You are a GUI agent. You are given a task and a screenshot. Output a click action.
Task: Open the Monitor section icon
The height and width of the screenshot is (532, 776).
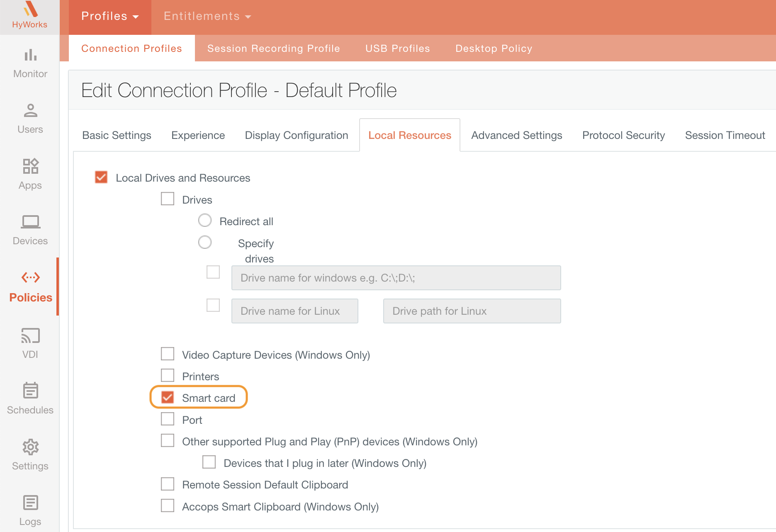[x=30, y=55]
